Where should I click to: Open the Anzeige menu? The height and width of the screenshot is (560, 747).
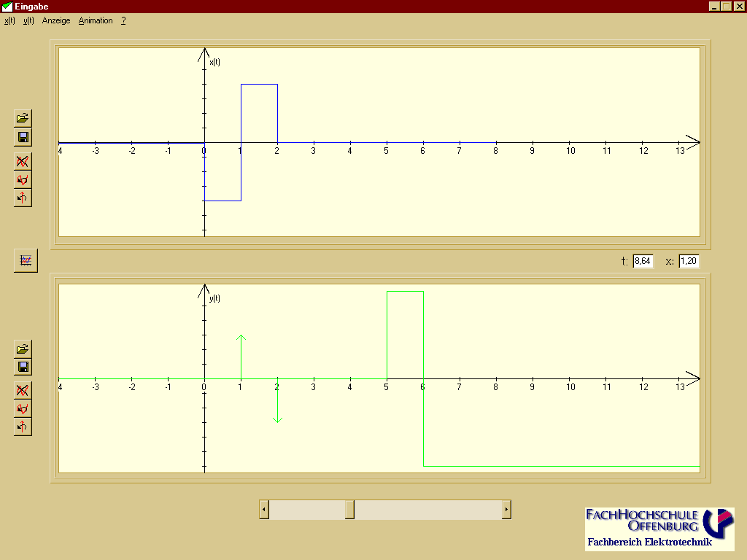tap(56, 20)
